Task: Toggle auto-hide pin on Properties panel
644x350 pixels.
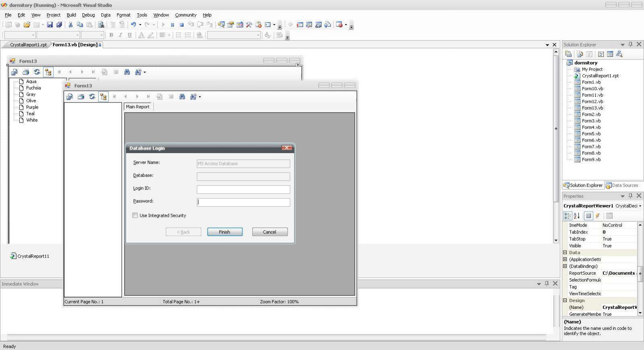Action: click(630, 196)
